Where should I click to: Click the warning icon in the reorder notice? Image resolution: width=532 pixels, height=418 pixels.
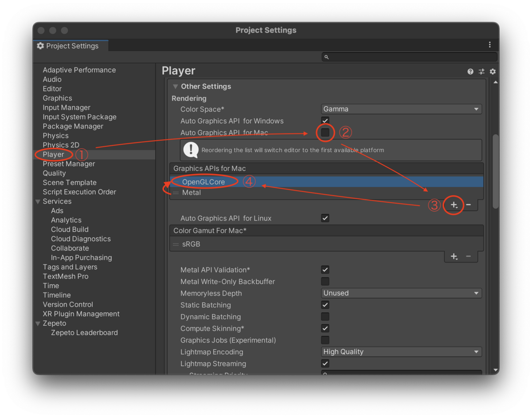[191, 150]
